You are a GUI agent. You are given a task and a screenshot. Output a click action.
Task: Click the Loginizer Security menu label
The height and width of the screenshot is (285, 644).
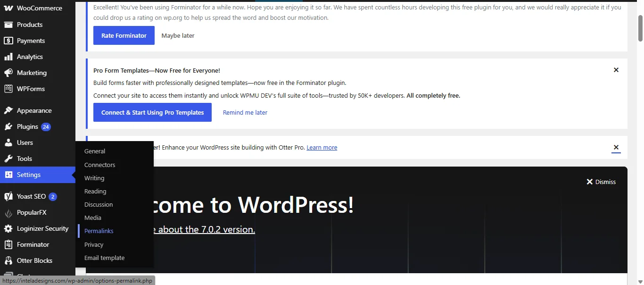coord(43,228)
